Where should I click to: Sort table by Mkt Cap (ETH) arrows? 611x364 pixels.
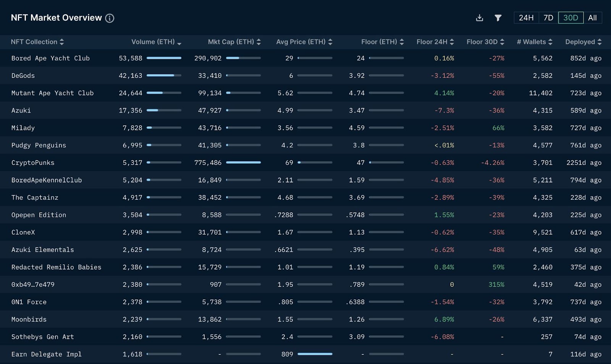coord(259,42)
